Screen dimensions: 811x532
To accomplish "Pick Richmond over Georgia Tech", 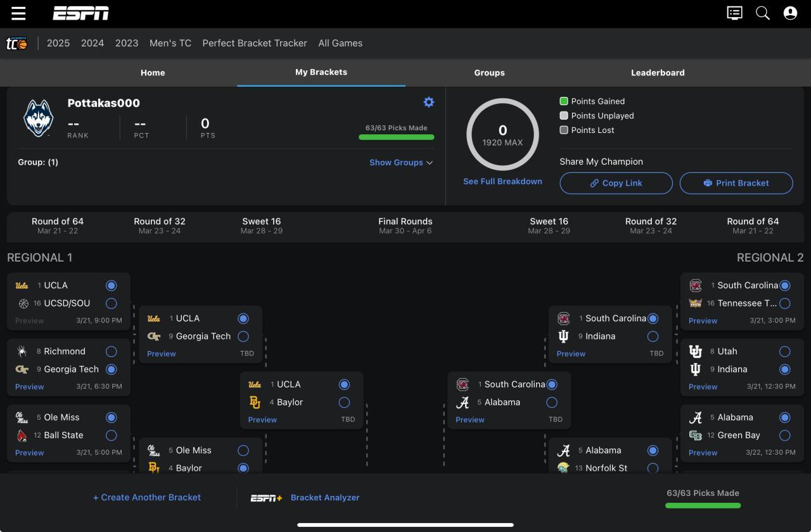I will coord(112,351).
